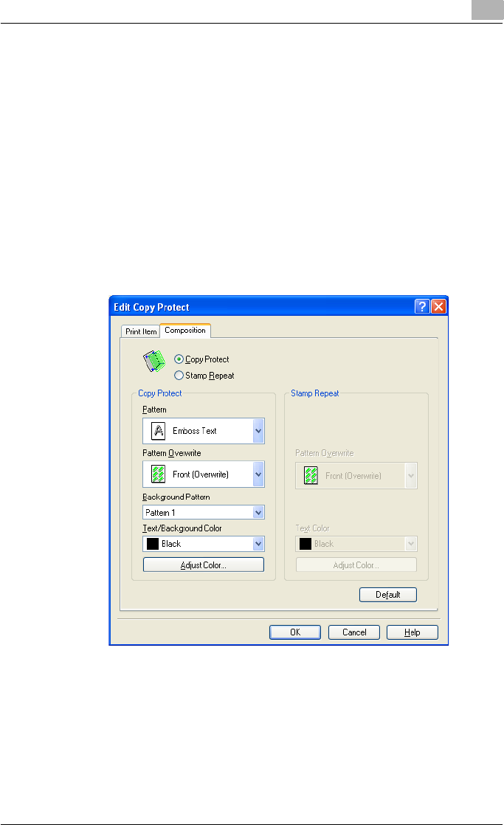
Task: Click the greyed Stamp Repeat Adjust Color button
Action: tap(356, 565)
